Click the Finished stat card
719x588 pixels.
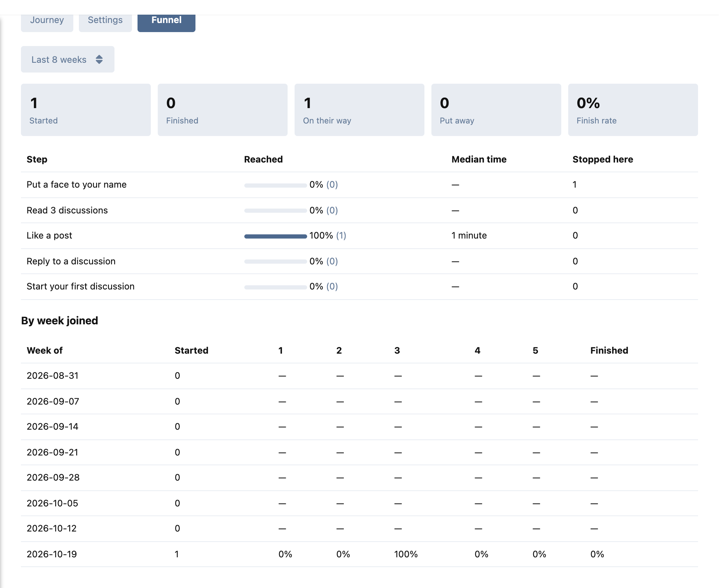click(x=223, y=110)
